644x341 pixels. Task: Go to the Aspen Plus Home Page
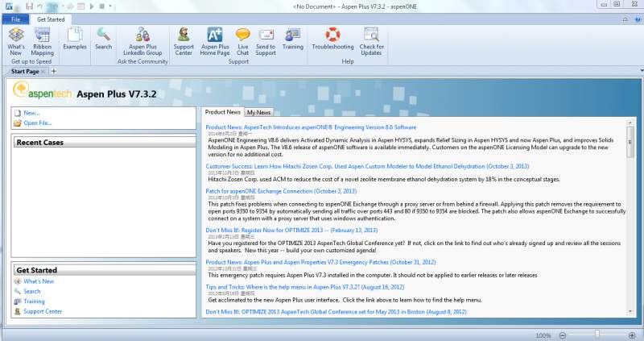(215, 41)
